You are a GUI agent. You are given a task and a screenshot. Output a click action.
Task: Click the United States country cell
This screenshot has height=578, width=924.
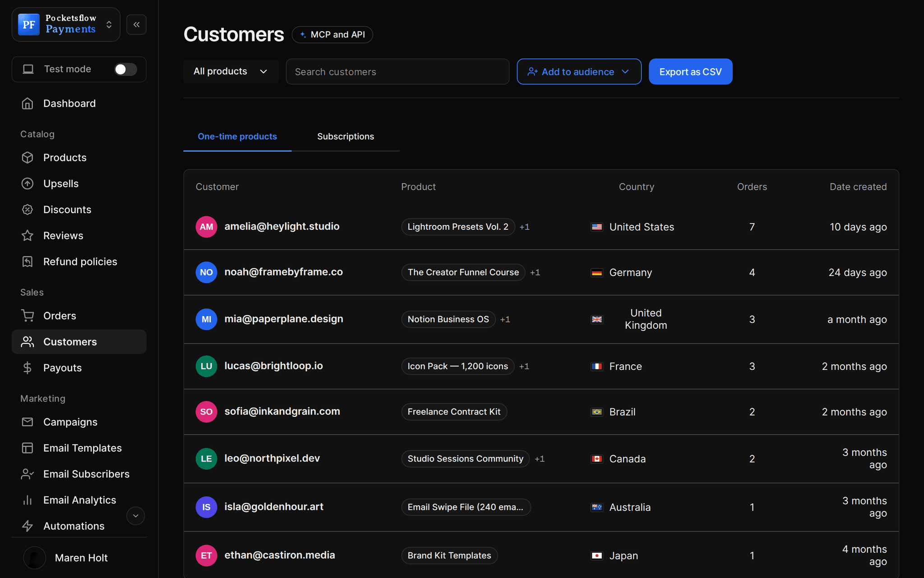[633, 227]
